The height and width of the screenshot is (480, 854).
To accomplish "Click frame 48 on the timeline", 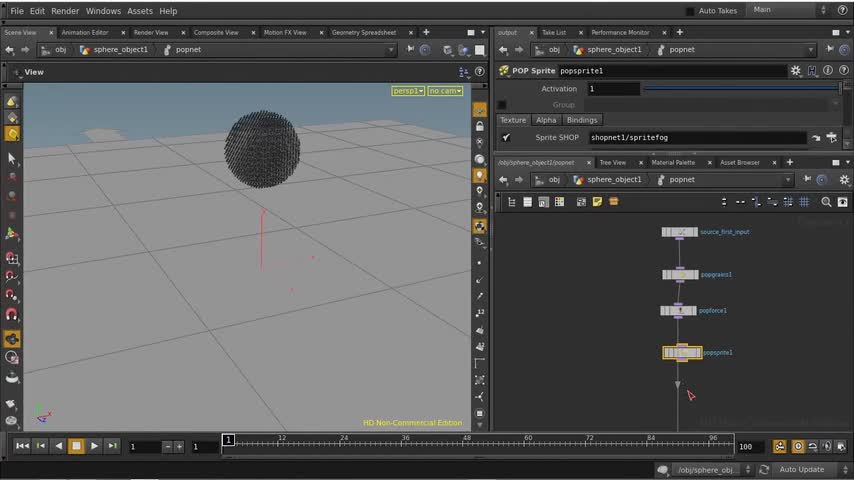I will point(467,440).
